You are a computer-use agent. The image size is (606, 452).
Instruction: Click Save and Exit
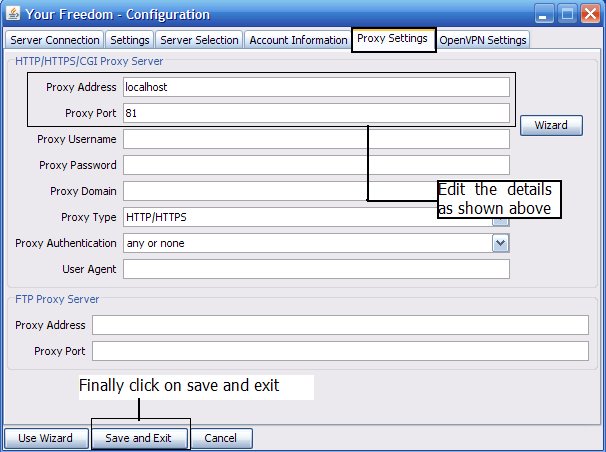(138, 438)
